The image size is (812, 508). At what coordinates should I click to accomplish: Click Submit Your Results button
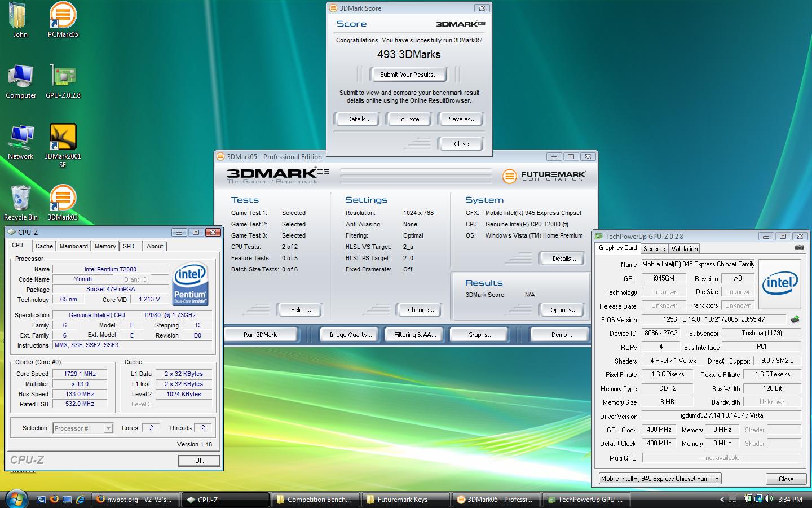tap(409, 75)
